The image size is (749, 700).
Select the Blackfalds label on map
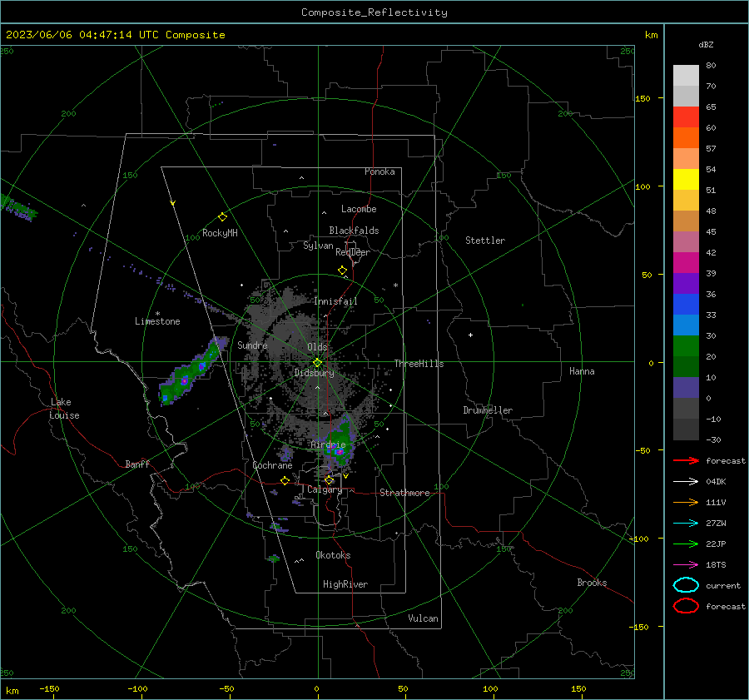point(354,231)
